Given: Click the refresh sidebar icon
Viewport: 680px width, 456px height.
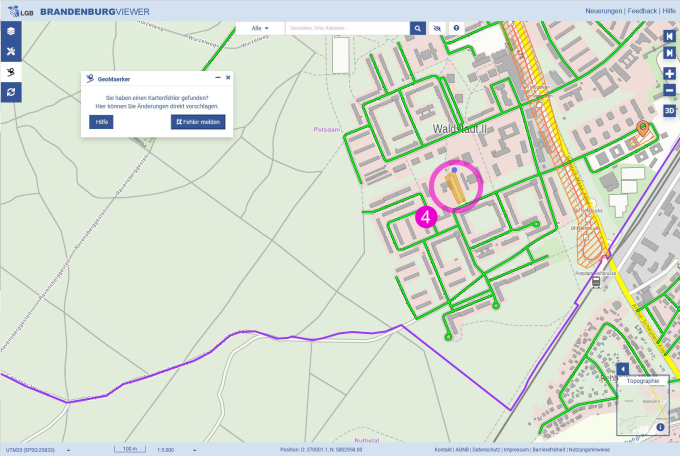Looking at the screenshot, I should [x=11, y=92].
